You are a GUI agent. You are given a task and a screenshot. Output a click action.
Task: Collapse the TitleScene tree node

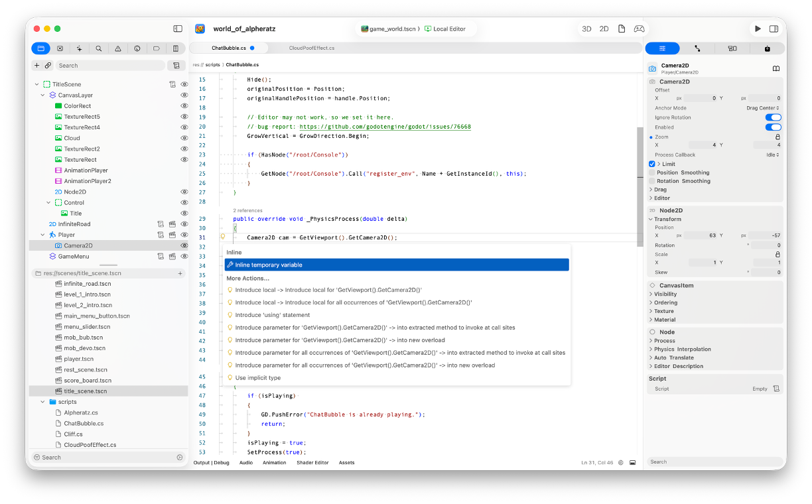click(36, 84)
